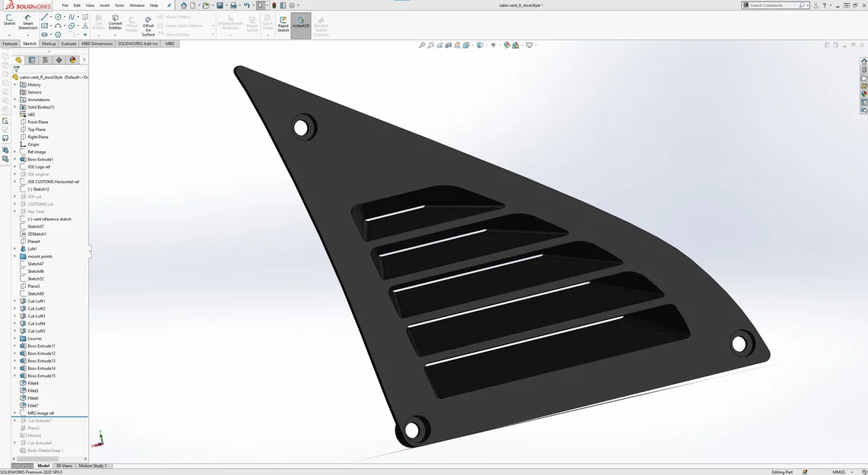Viewport: 868px width, 475px height.
Task: Open the Section View tool
Action: click(448, 45)
